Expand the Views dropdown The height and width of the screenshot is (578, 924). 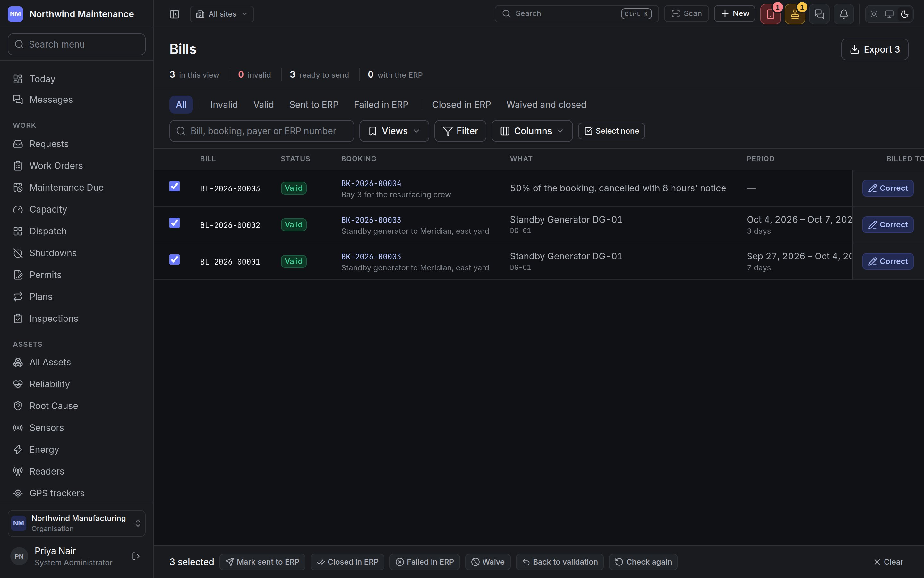[x=394, y=131]
